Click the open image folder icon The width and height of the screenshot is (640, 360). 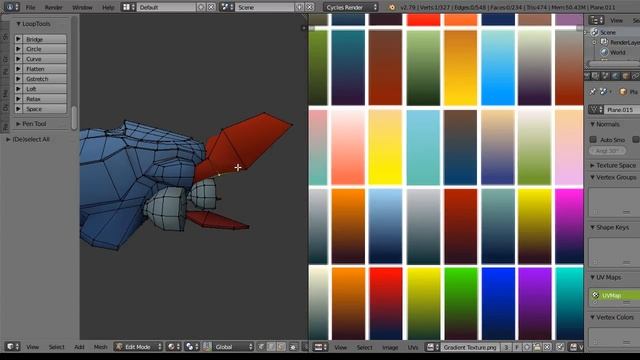point(537,347)
